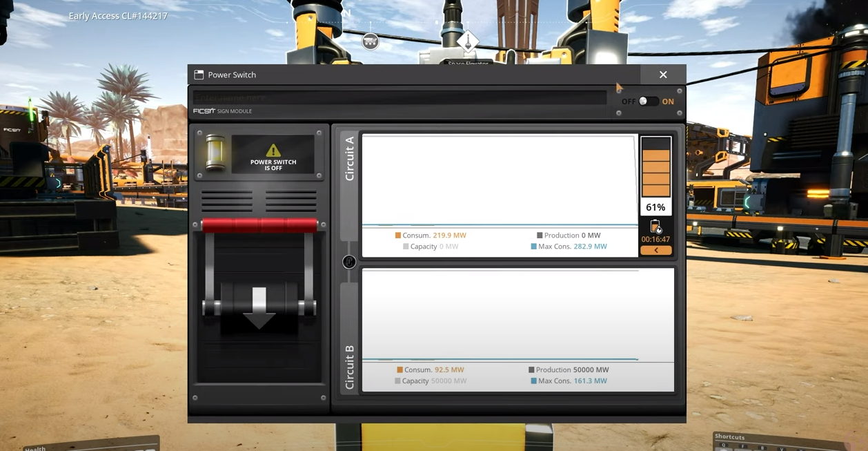Click the Power Switch window icon

(199, 75)
